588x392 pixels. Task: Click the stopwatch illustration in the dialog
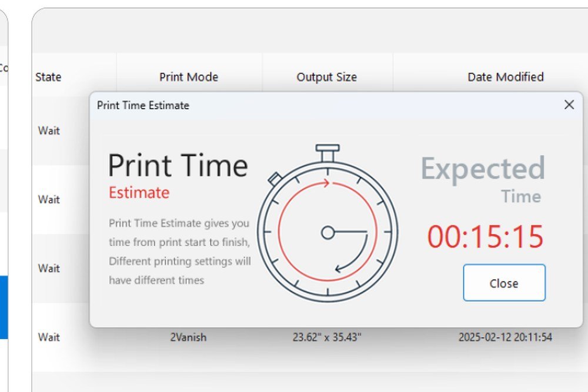[x=328, y=223]
